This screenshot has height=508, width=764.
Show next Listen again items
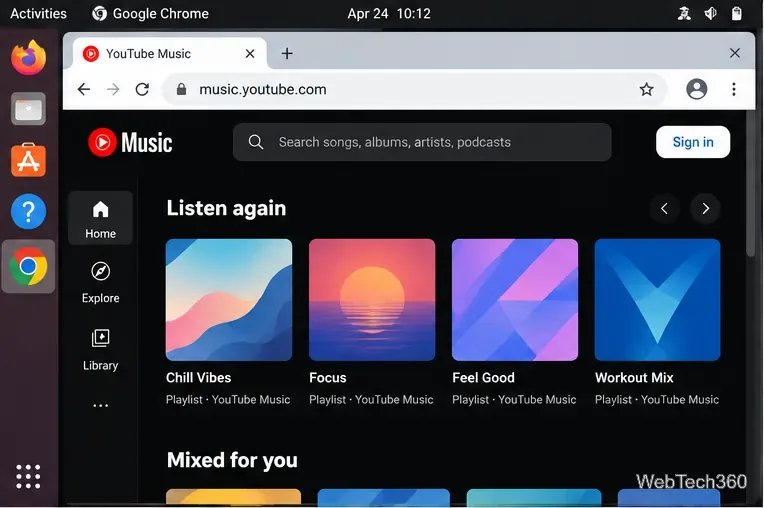pyautogui.click(x=705, y=208)
